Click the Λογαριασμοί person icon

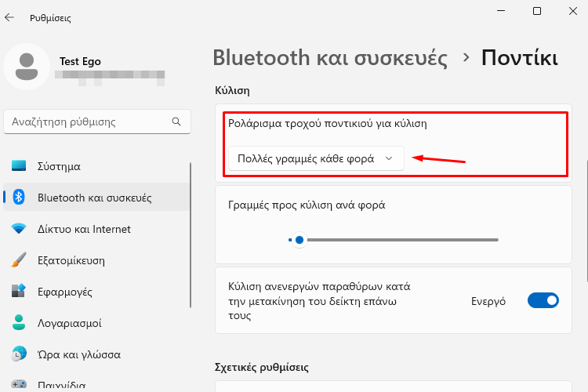coord(19,322)
